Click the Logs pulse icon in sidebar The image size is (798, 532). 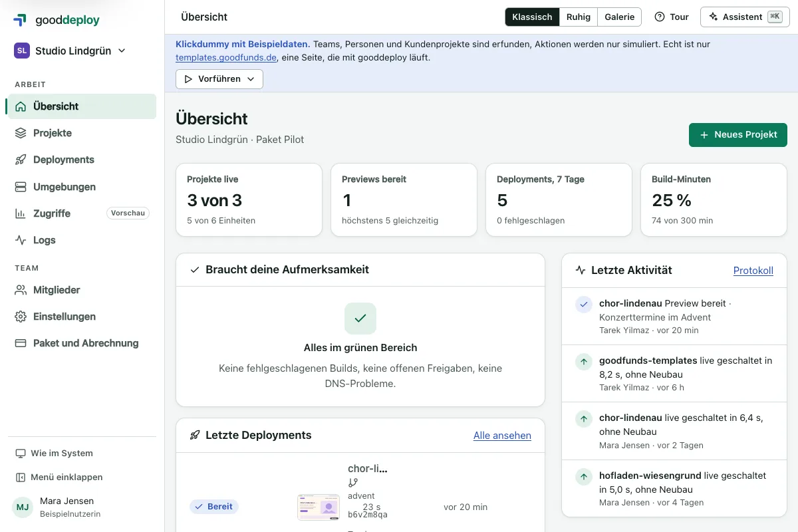coord(21,240)
